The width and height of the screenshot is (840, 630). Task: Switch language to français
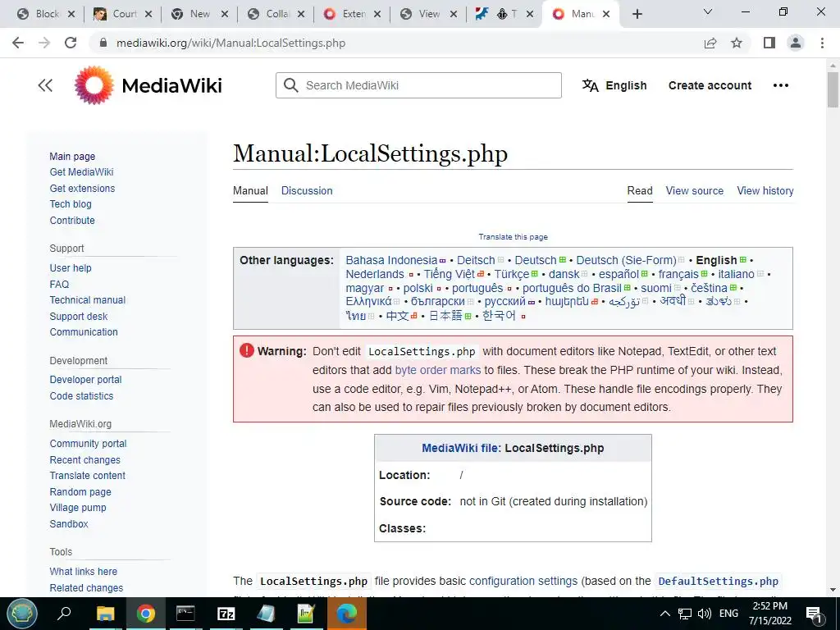point(678,274)
